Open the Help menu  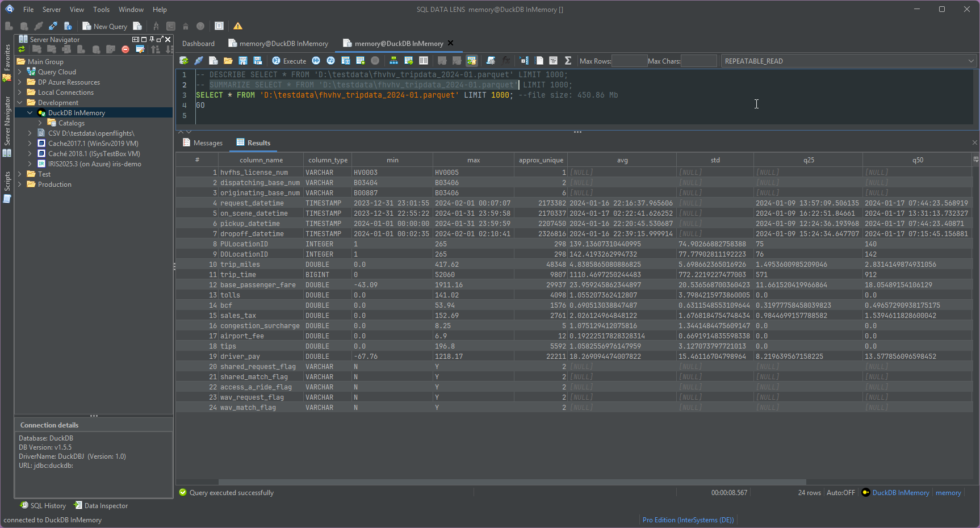[x=160, y=9]
